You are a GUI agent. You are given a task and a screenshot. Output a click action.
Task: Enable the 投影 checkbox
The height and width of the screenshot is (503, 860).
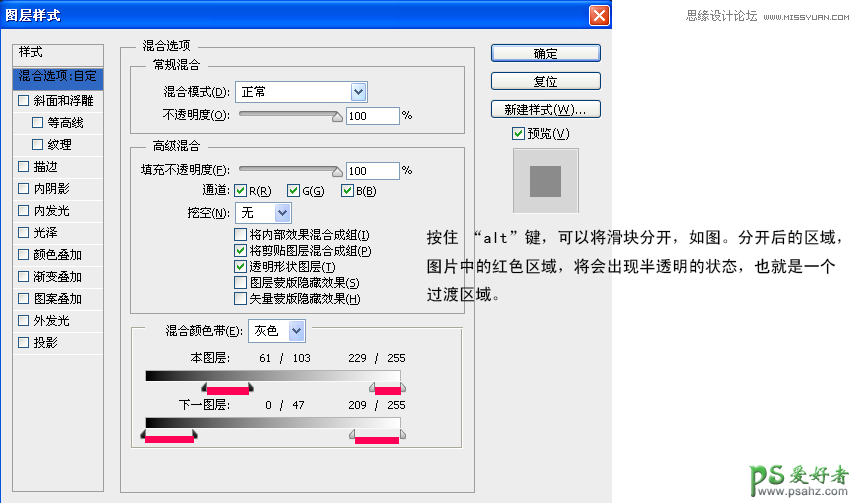click(24, 342)
